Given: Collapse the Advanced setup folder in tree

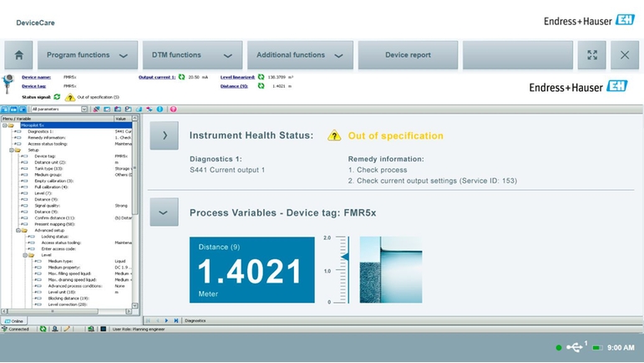Looking at the screenshot, I should point(18,230).
